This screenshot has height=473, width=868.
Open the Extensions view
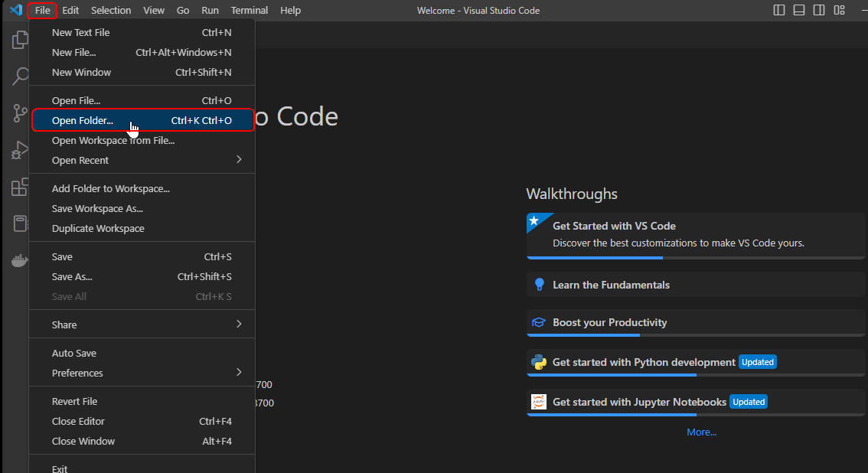point(20,187)
